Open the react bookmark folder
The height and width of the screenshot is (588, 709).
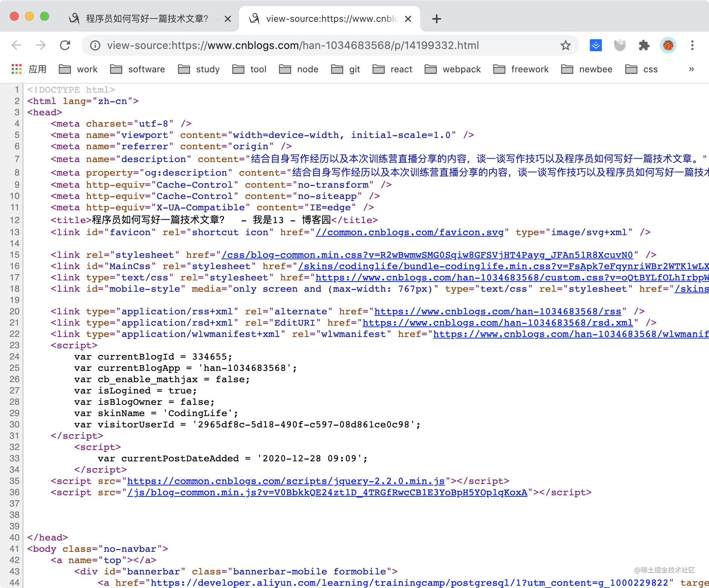(393, 69)
